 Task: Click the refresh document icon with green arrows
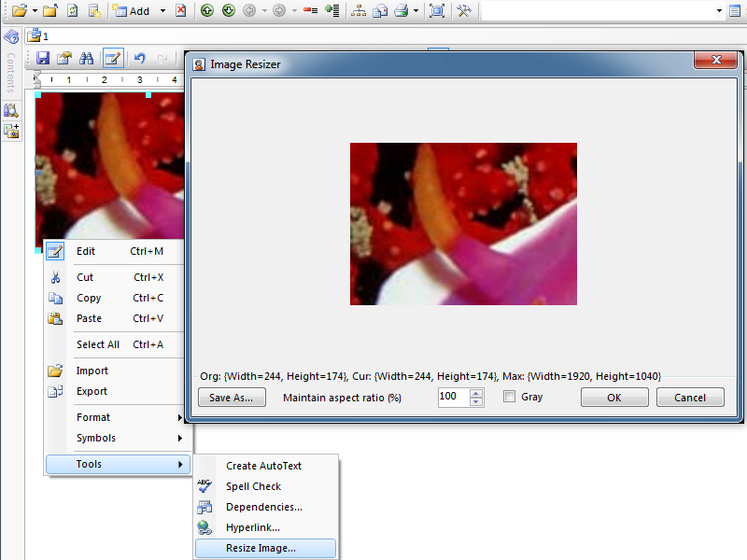tap(73, 10)
